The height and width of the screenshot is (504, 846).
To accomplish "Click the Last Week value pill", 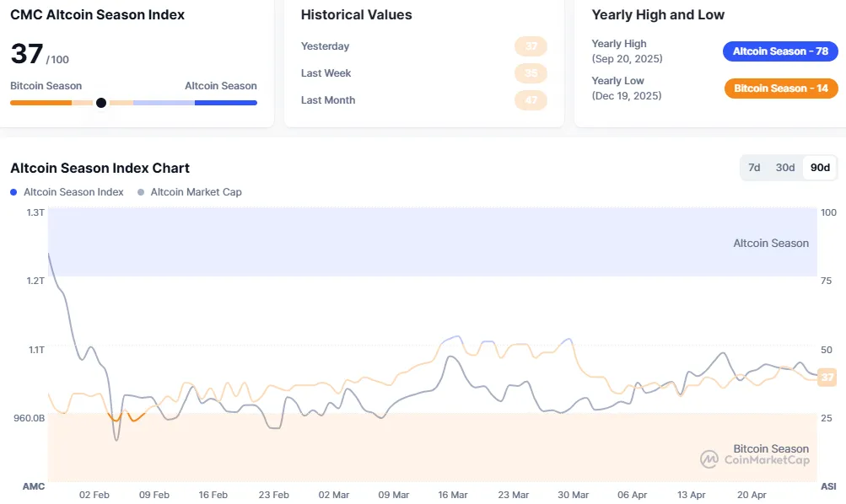I will click(x=531, y=73).
